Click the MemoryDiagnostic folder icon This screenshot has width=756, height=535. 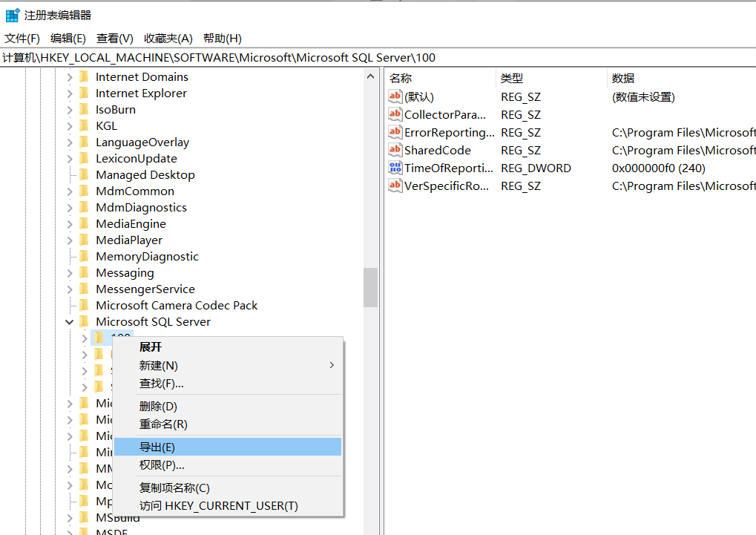tap(84, 256)
